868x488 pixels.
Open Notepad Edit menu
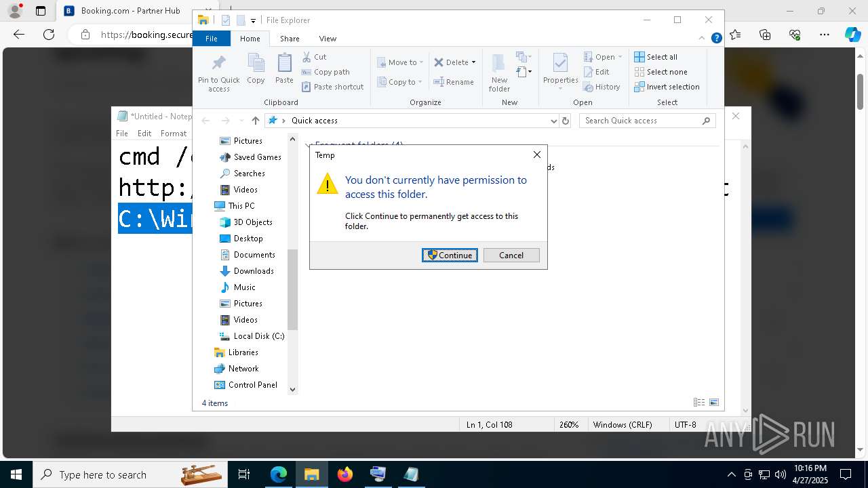pyautogui.click(x=144, y=134)
